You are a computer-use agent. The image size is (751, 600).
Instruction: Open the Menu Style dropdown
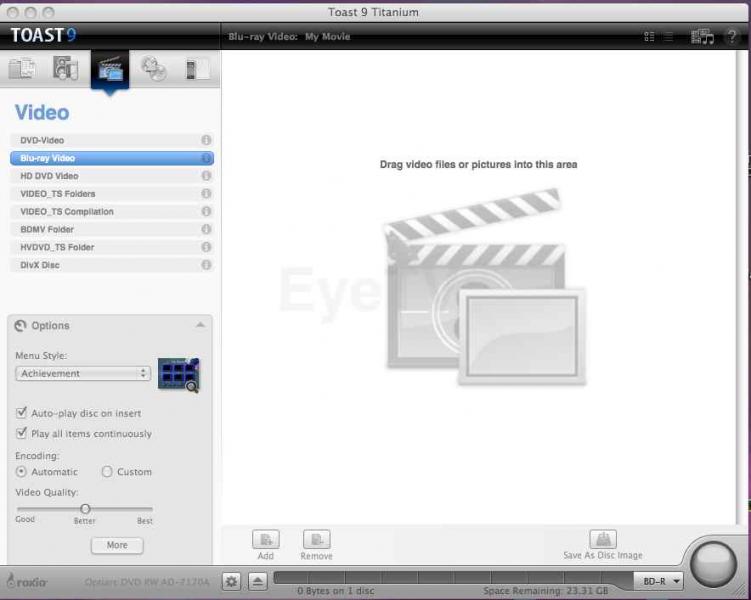click(83, 374)
